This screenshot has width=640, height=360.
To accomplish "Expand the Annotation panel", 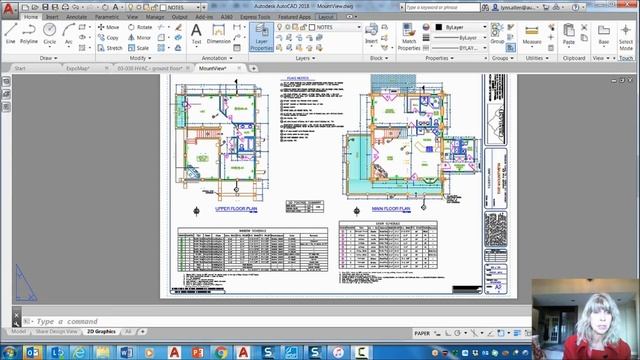I will click(x=217, y=58).
